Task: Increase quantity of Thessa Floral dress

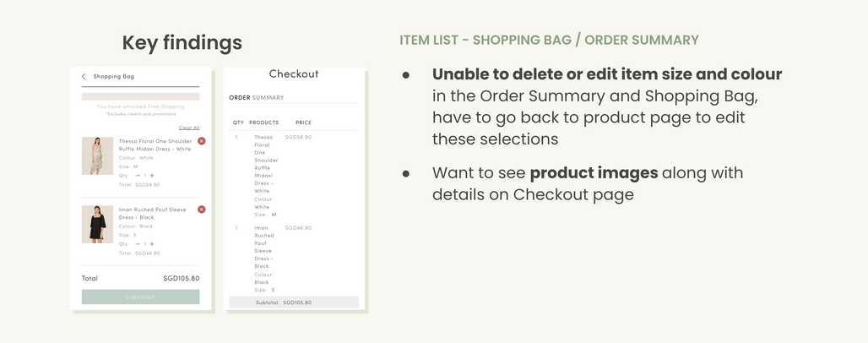Action: coord(152,176)
